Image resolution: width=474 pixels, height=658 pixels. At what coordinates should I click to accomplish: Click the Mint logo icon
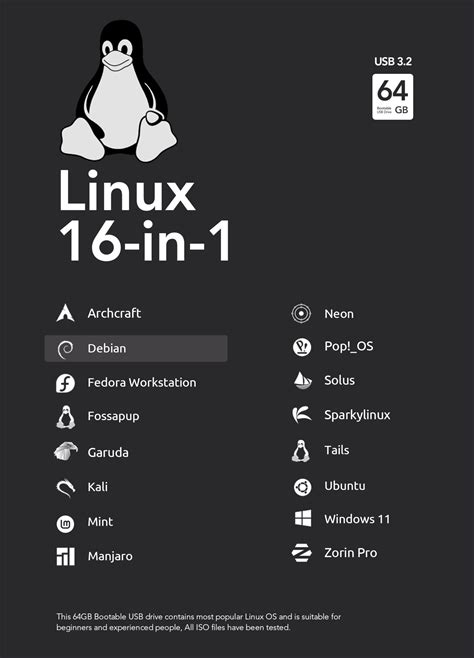(65, 523)
